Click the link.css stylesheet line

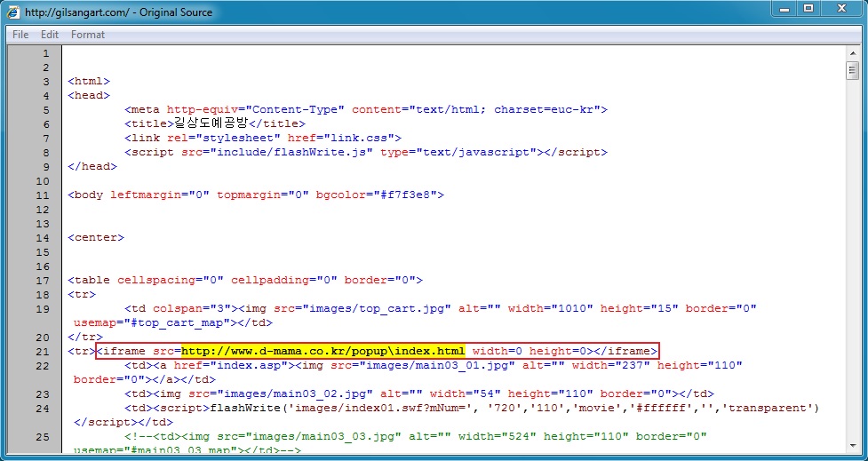point(263,138)
